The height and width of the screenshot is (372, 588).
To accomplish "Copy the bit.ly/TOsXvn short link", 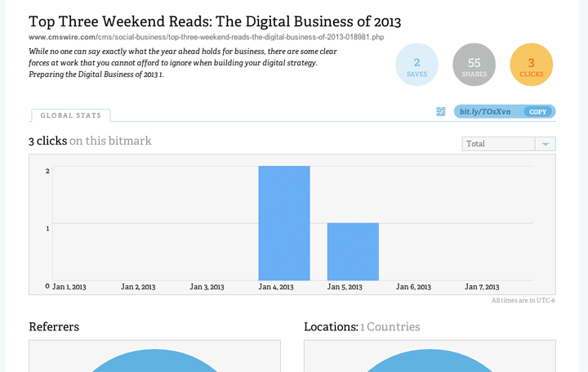I will [537, 112].
